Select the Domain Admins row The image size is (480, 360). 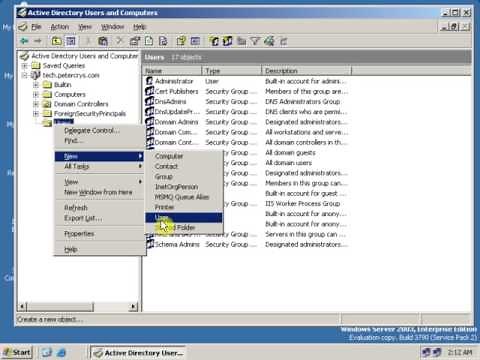247,122
